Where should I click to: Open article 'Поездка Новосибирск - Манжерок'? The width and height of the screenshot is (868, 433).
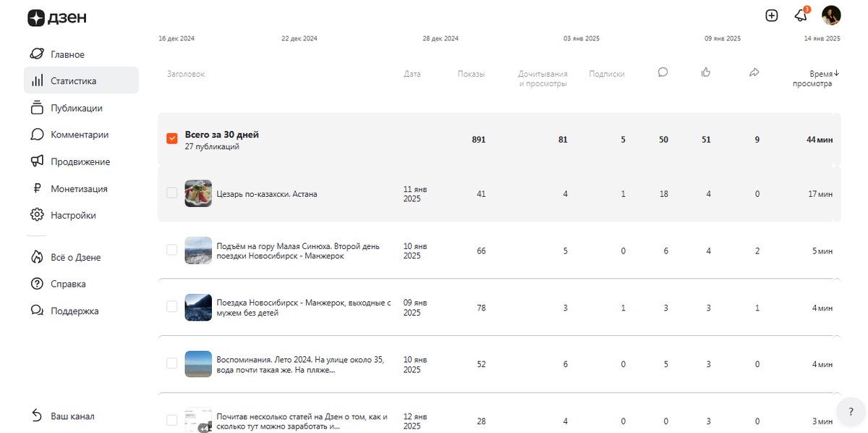pyautogui.click(x=303, y=308)
